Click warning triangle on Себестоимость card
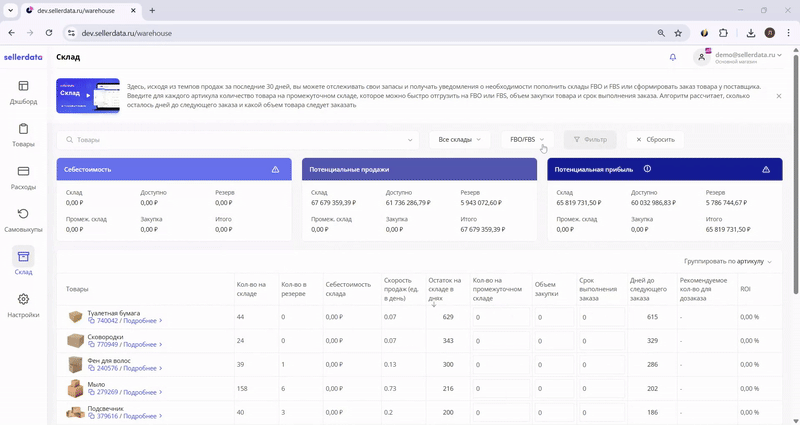 pyautogui.click(x=275, y=170)
